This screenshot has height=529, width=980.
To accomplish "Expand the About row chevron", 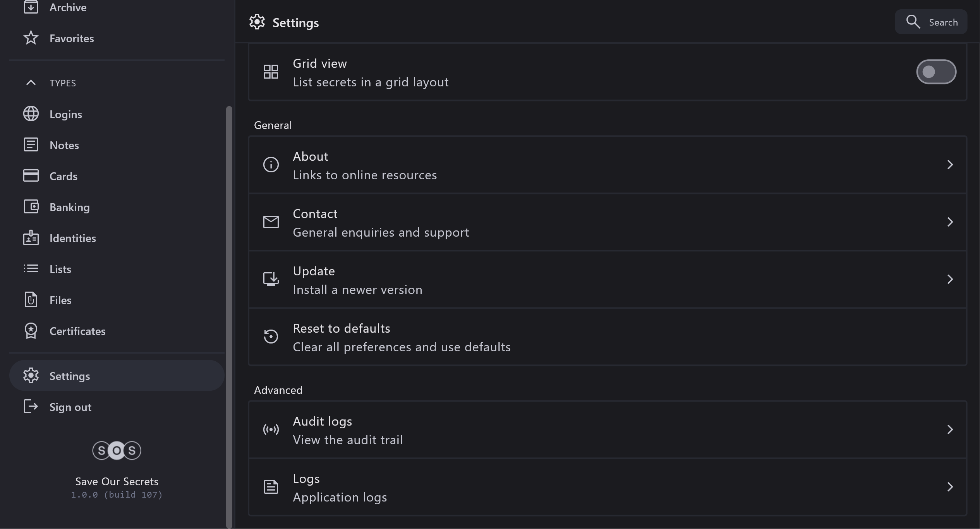I will point(950,165).
